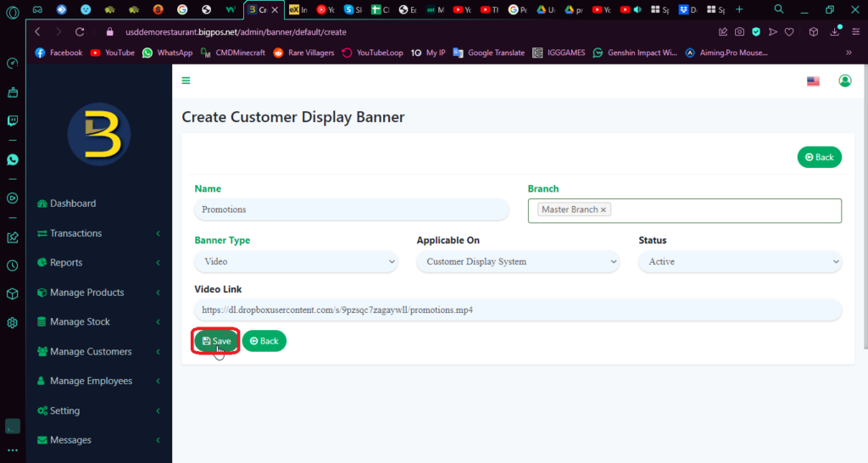Open the YouTubeLoop bookmark

pyautogui.click(x=373, y=53)
